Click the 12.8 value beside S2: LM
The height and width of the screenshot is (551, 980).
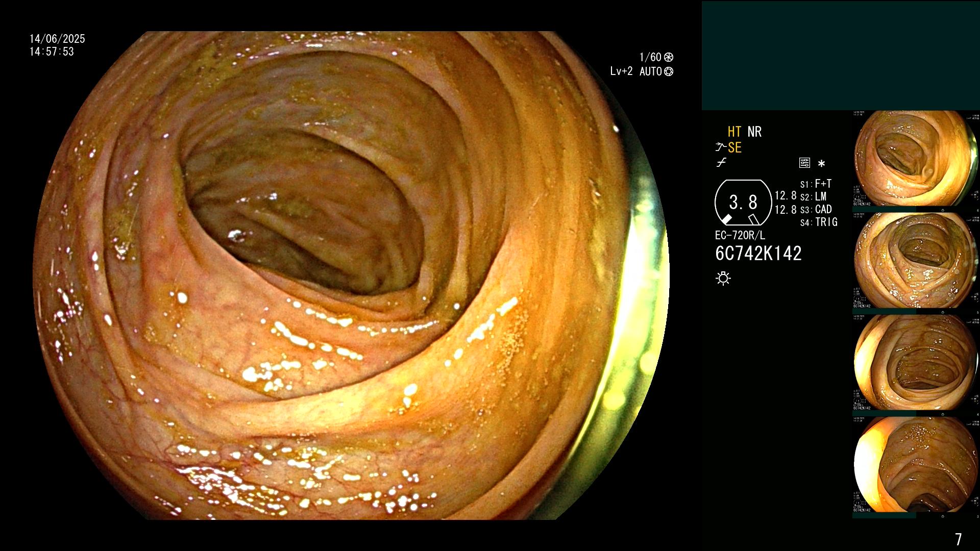(x=786, y=196)
